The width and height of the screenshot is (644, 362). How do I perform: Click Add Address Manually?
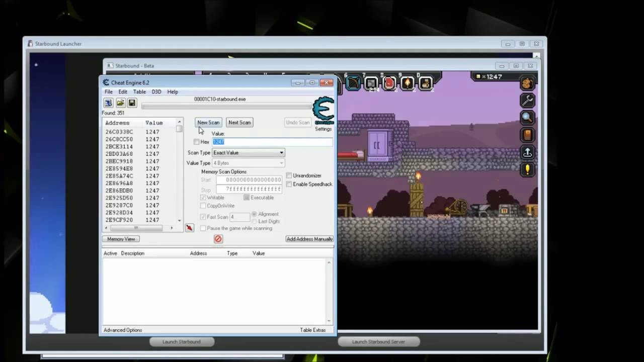click(309, 239)
